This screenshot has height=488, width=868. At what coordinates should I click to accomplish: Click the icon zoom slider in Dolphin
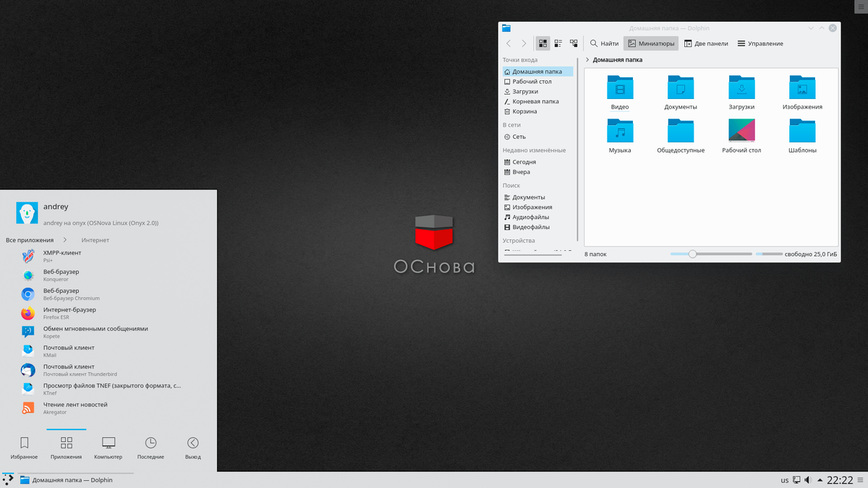[x=692, y=254]
